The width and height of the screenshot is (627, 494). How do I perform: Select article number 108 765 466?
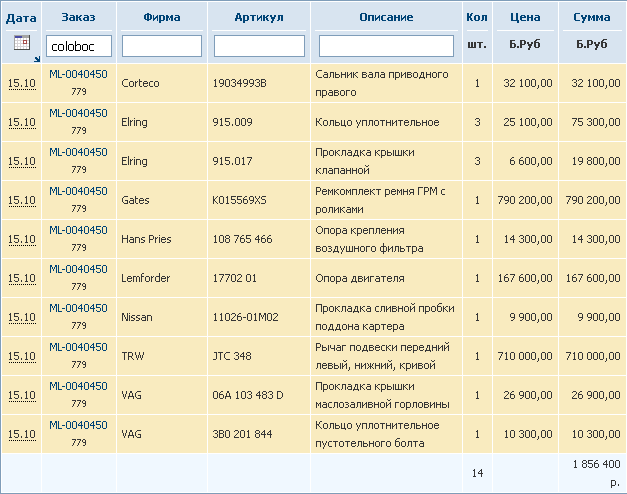(242, 239)
